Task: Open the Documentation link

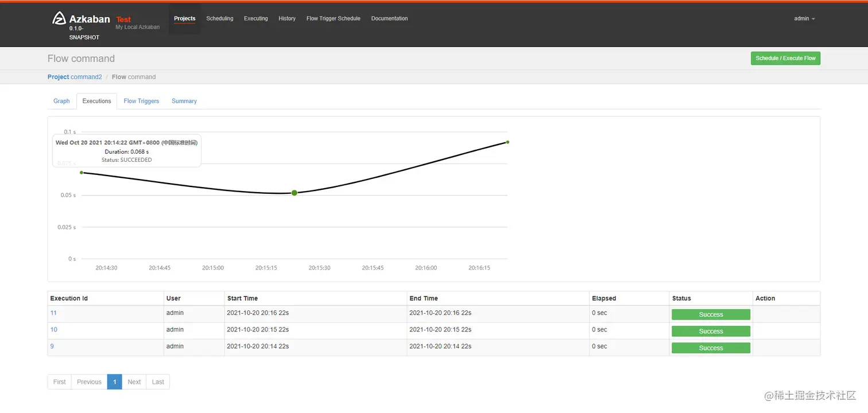Action: click(390, 18)
